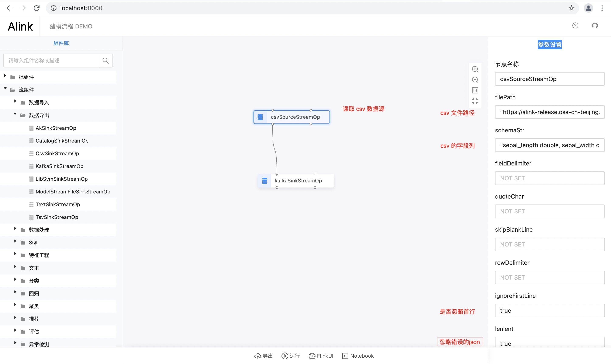The height and width of the screenshot is (364, 611).
Task: Select the csvSourceStreamOp node icon on canvas
Action: click(x=260, y=117)
